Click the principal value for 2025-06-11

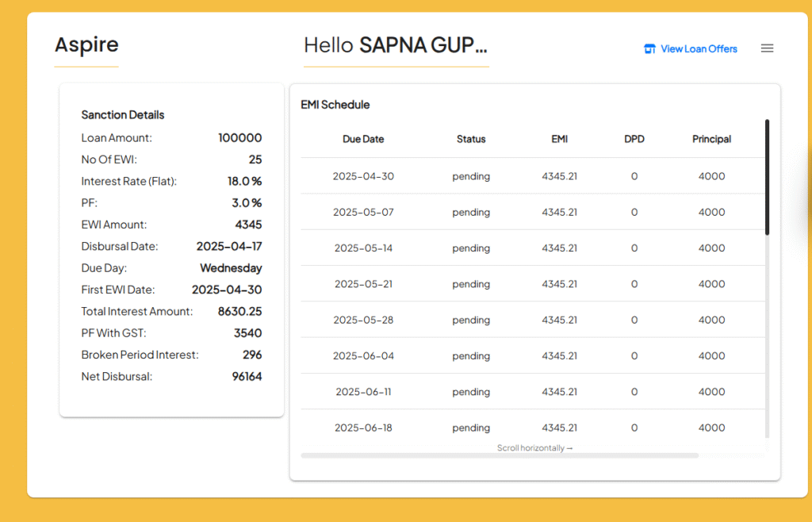(x=711, y=392)
